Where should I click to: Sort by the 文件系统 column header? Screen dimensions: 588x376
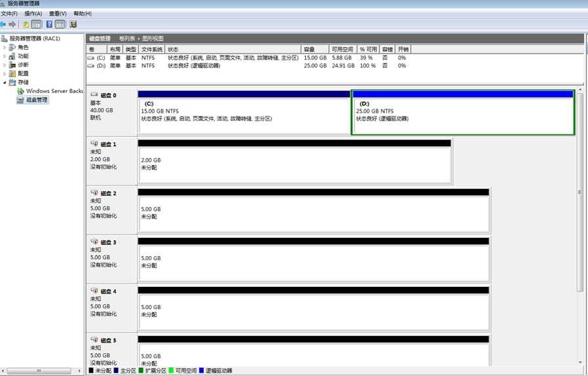tap(151, 50)
